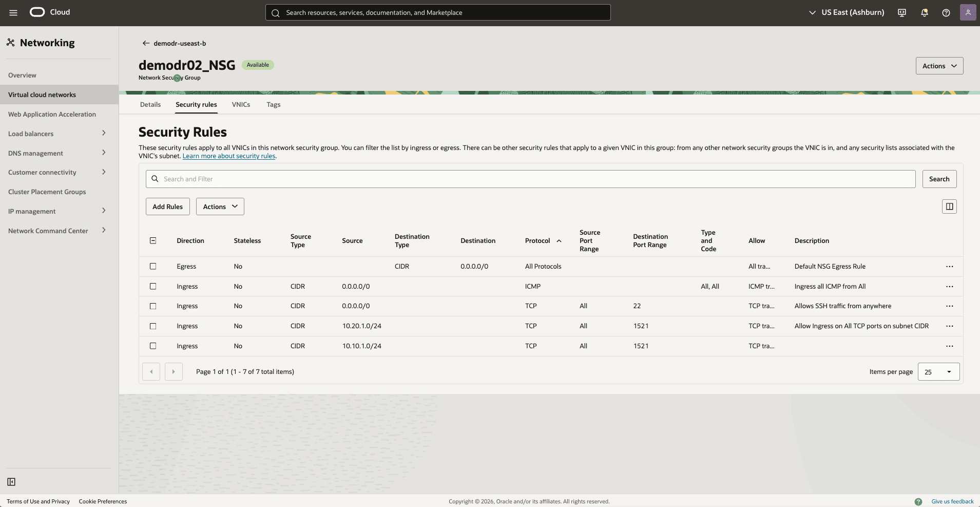The width and height of the screenshot is (980, 507).
Task: Open the actions menu for the Egress rule
Action: pos(950,266)
